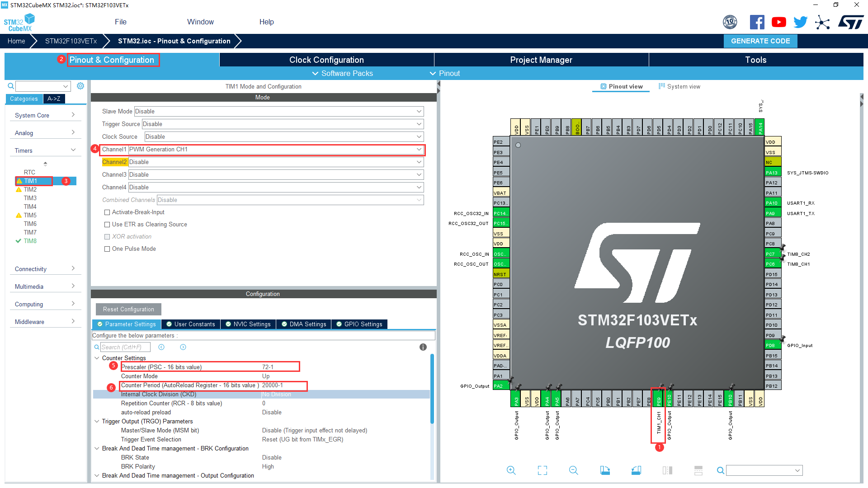Zoom out of the pinout view

[573, 470]
